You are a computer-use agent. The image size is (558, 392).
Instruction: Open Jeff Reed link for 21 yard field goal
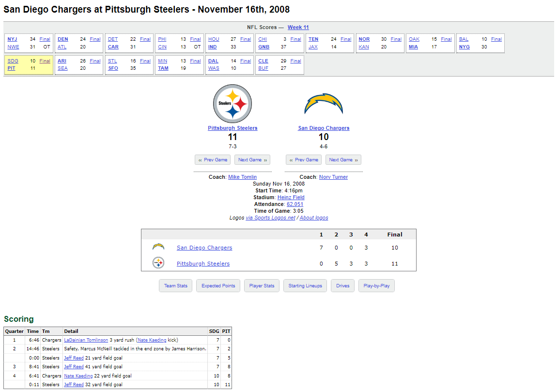[x=74, y=358]
